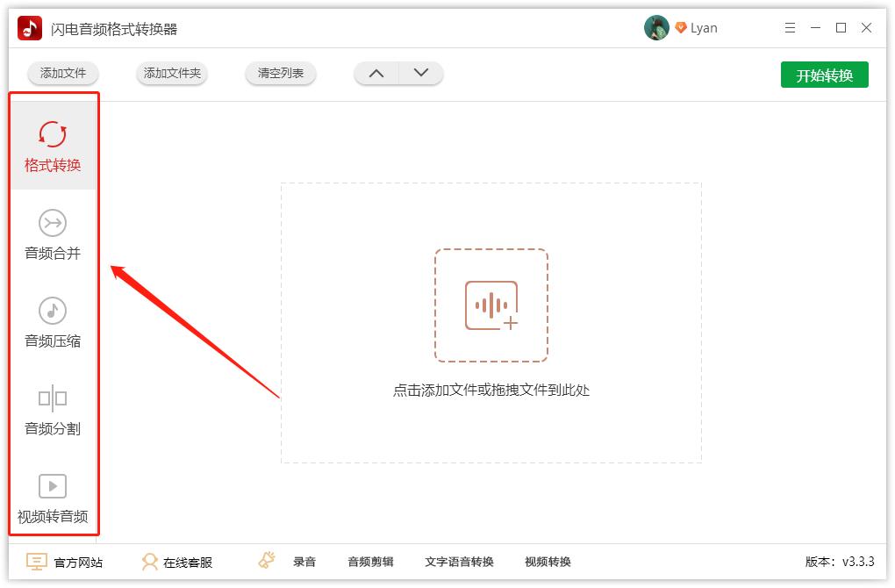Select the 格式转换 (Format Conversion) sidebar icon
Image resolution: width=895 pixels, height=588 pixels.
(x=53, y=140)
